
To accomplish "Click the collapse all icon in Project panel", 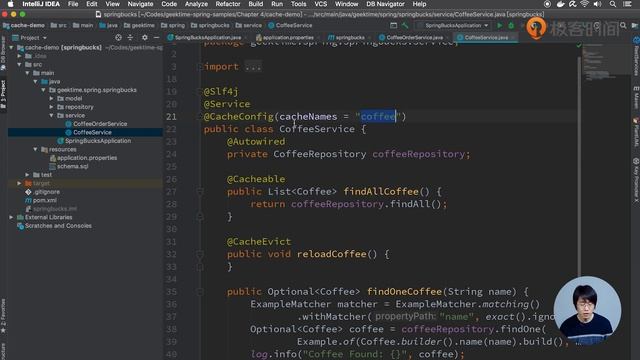I will pos(130,38).
